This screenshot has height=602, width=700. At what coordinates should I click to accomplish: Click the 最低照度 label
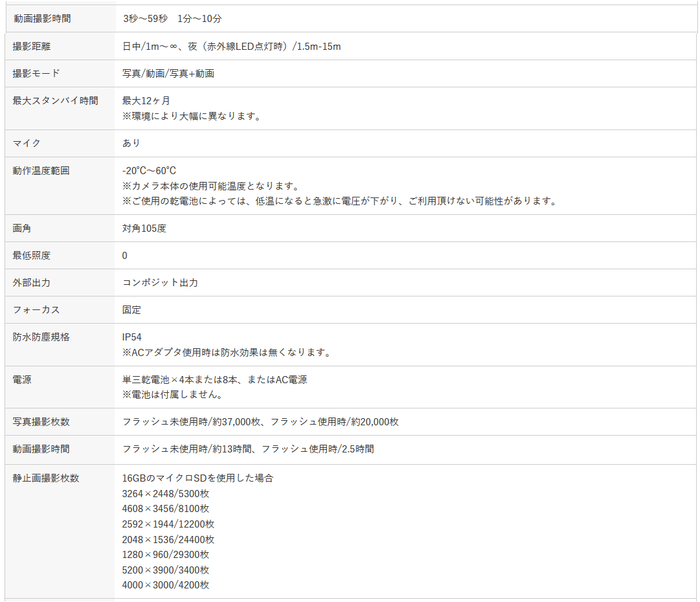(x=31, y=256)
